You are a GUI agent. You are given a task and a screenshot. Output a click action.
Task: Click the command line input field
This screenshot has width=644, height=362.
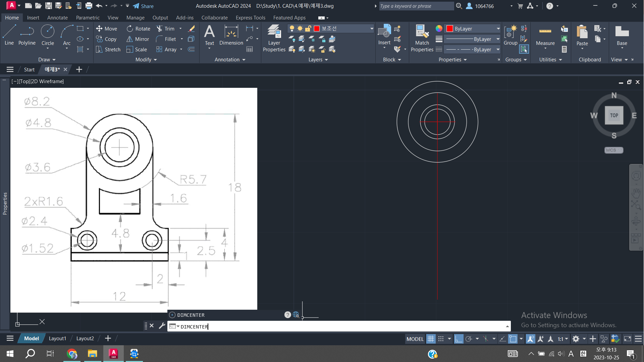335,326
